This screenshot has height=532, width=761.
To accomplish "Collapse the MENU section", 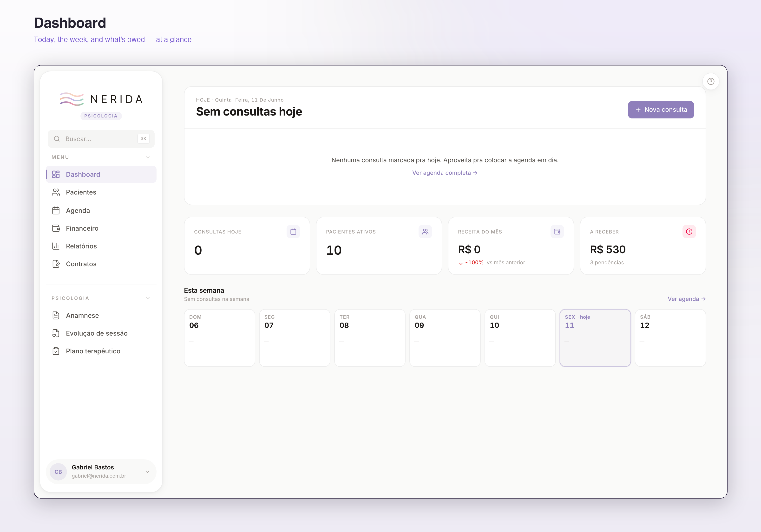I will point(148,157).
